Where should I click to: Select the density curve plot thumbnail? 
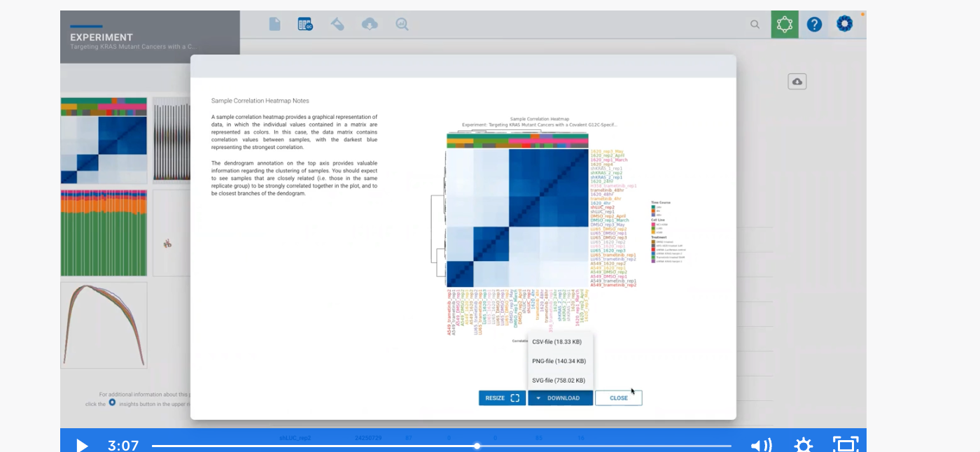[x=104, y=324]
